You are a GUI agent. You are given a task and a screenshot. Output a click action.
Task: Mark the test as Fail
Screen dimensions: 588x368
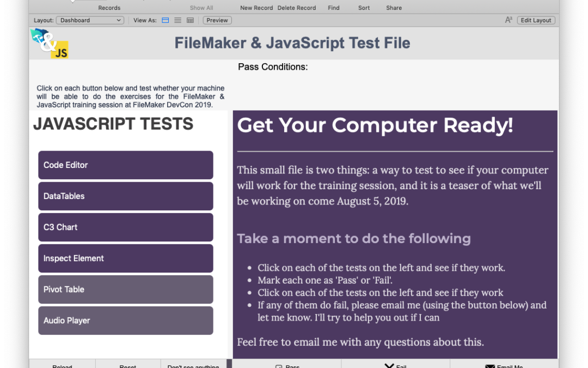(396, 365)
